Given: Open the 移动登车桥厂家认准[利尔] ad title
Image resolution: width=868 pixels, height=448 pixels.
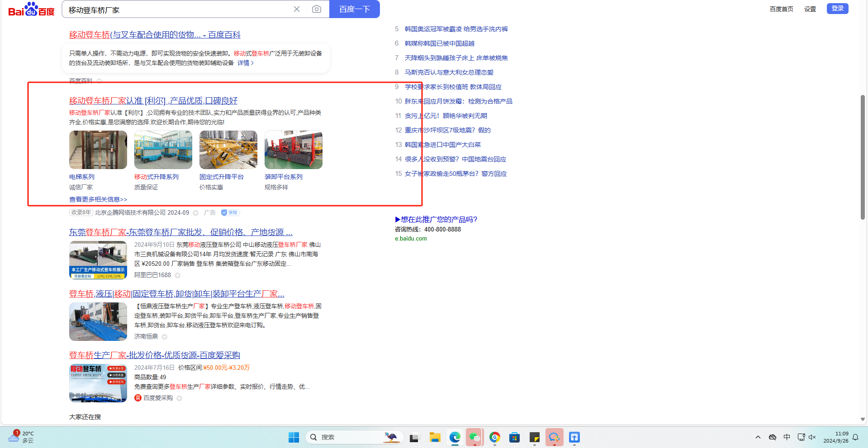Looking at the screenshot, I should [153, 101].
